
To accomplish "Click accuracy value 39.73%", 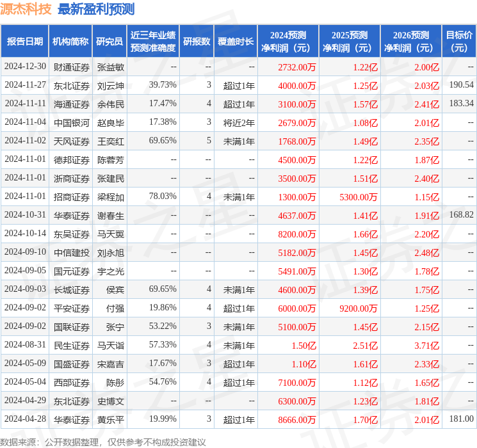I will [x=163, y=85].
